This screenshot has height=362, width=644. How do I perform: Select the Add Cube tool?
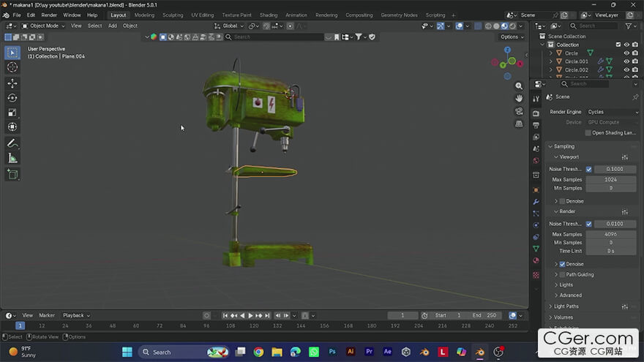12,175
